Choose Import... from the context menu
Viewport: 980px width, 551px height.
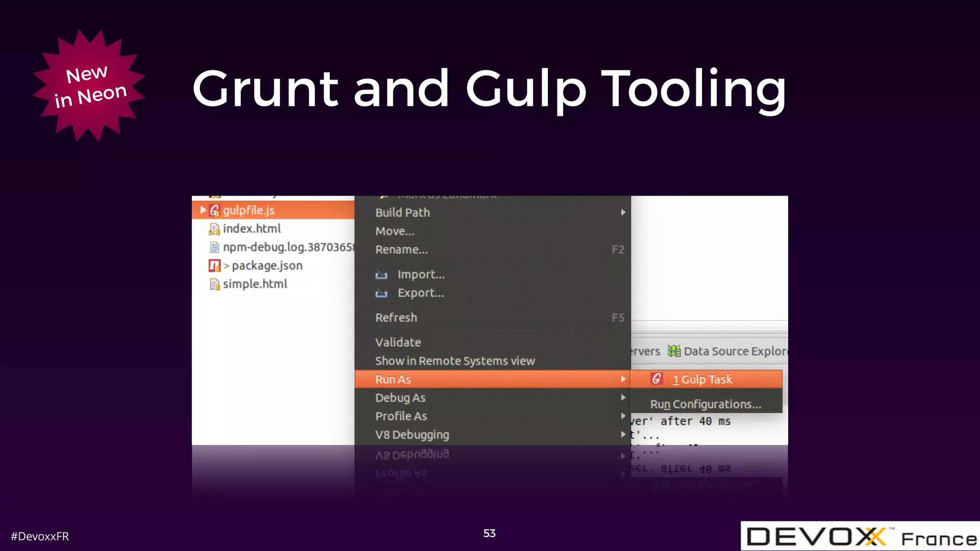click(492, 275)
